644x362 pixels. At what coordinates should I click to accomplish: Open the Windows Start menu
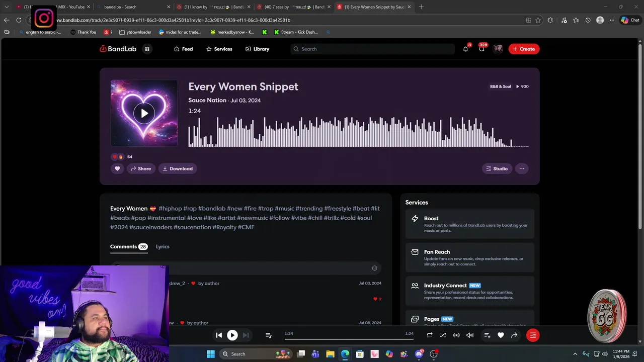210,354
